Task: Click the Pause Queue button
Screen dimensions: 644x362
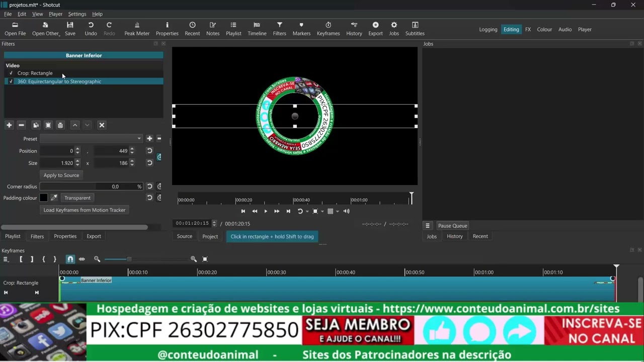Action: pyautogui.click(x=452, y=226)
